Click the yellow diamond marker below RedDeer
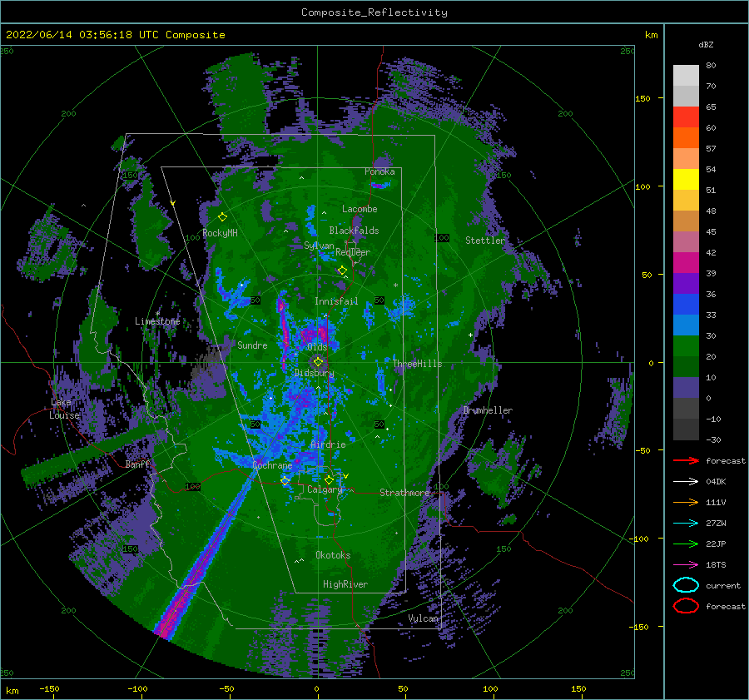This screenshot has width=749, height=700. (x=342, y=271)
